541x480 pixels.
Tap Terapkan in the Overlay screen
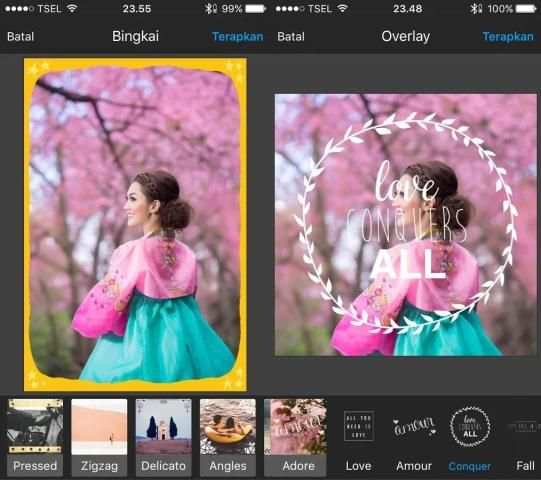click(508, 37)
